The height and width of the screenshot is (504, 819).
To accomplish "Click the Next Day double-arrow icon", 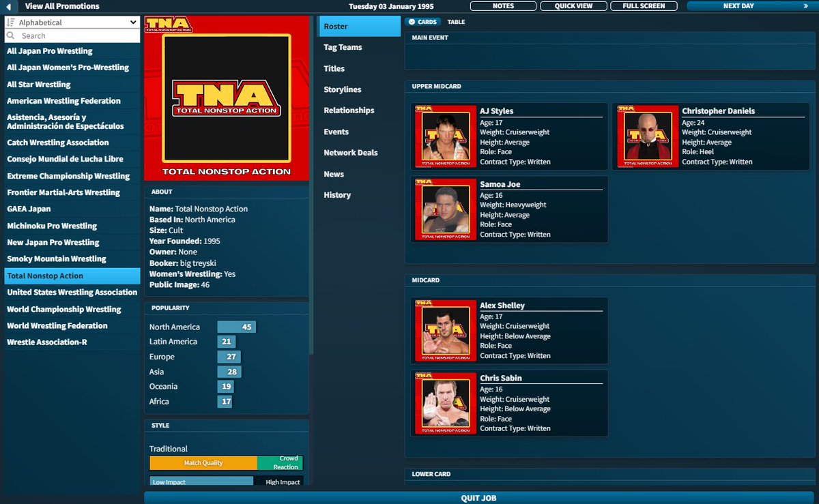I will [x=806, y=6].
